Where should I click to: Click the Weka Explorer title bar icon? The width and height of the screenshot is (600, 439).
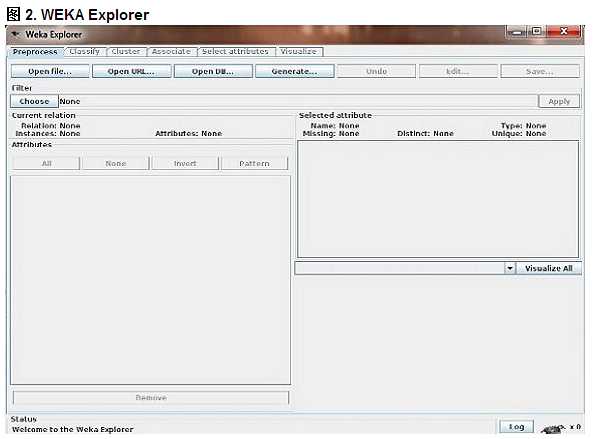tap(15, 34)
